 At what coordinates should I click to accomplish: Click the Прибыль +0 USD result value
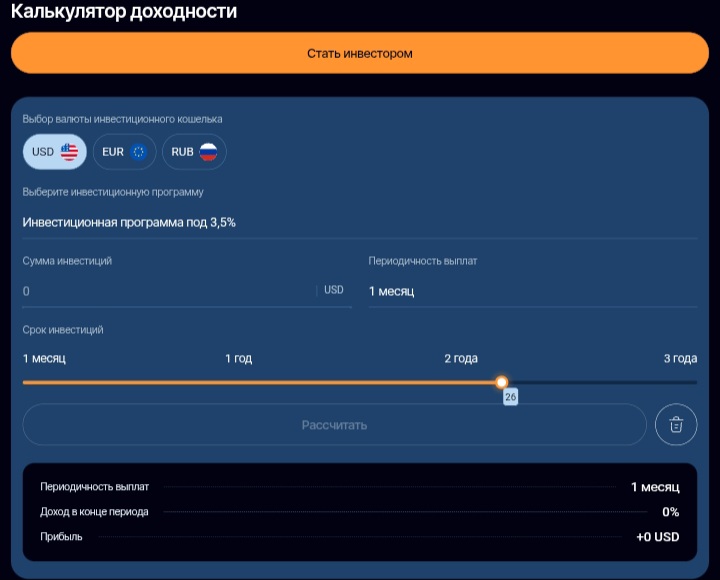657,537
